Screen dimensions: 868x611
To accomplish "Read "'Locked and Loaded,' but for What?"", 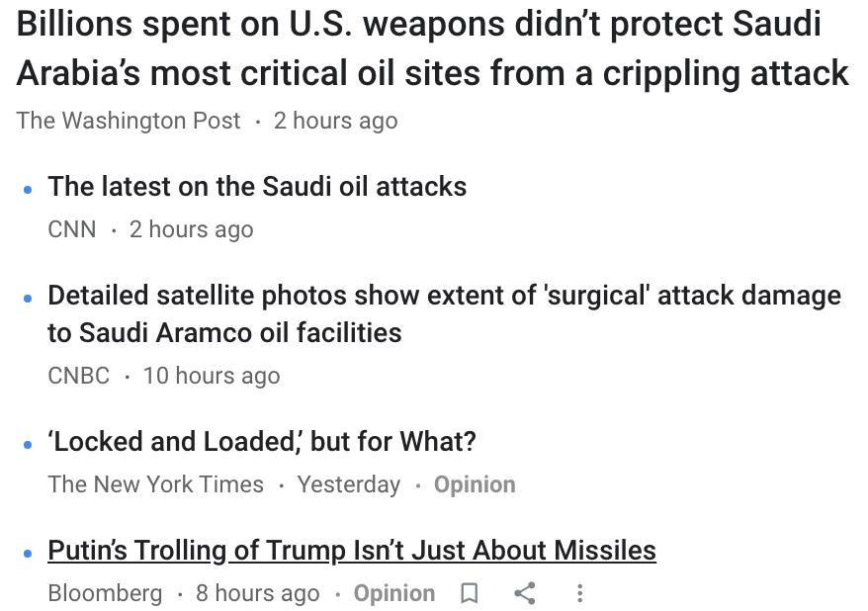I will click(262, 441).
